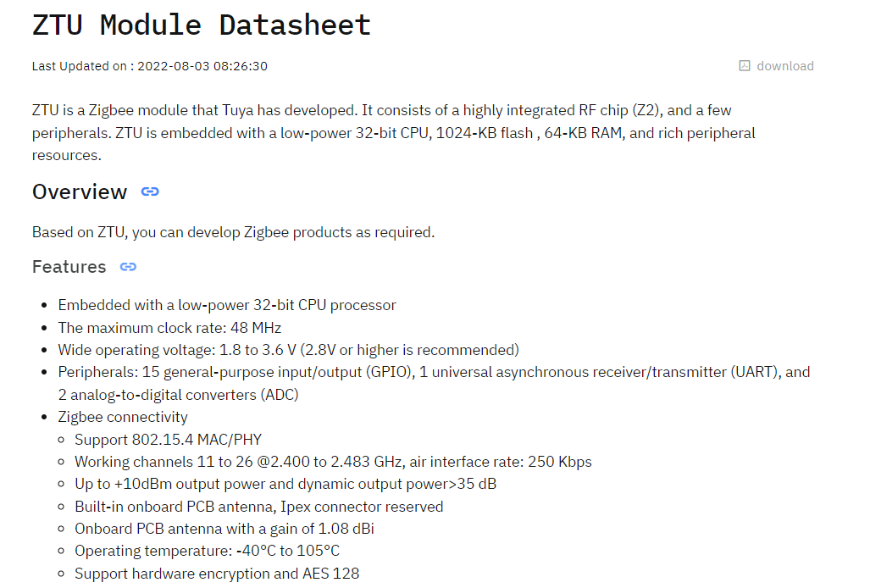Click the Overview heading text

coord(80,192)
